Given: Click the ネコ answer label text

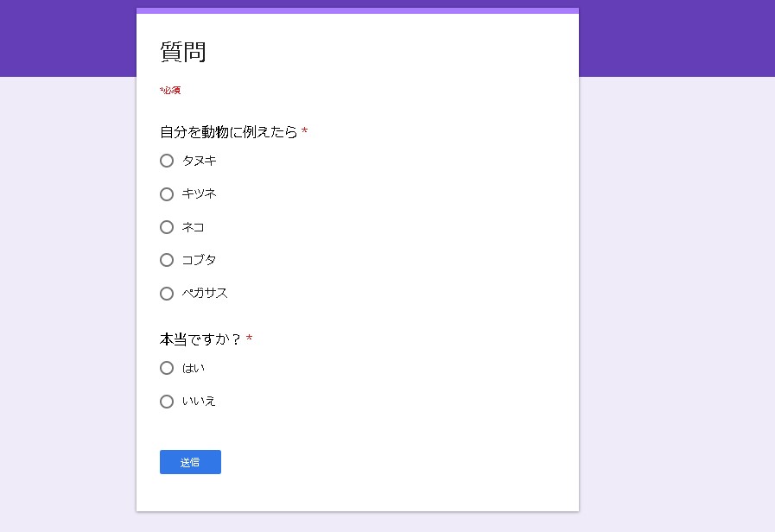Looking at the screenshot, I should 193,227.
